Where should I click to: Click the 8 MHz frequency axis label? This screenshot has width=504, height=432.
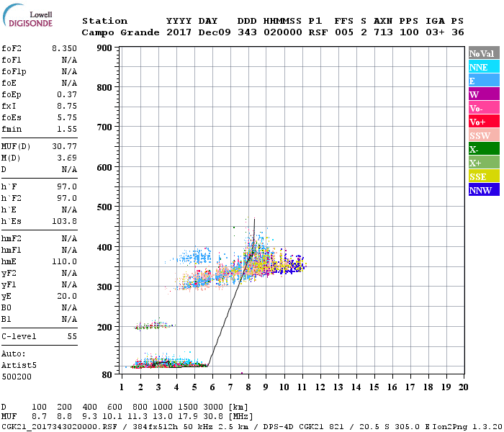pyautogui.click(x=248, y=387)
